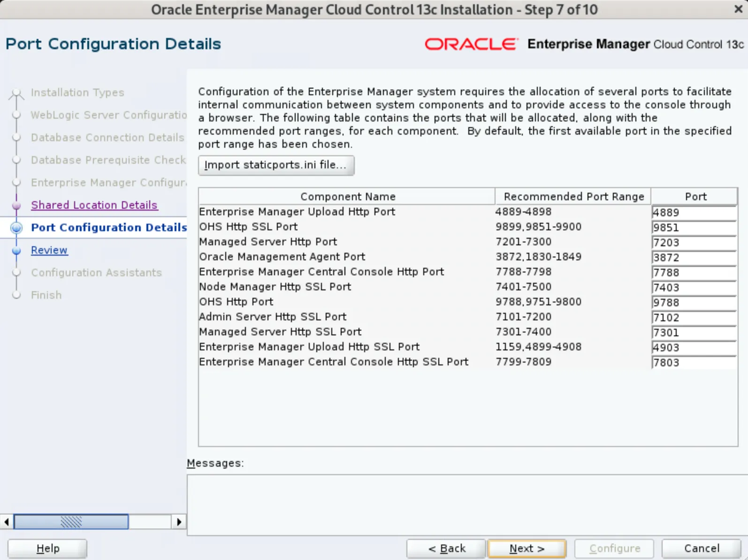The height and width of the screenshot is (560, 748).
Task: Click the range value 7201-7300
Action: [523, 242]
